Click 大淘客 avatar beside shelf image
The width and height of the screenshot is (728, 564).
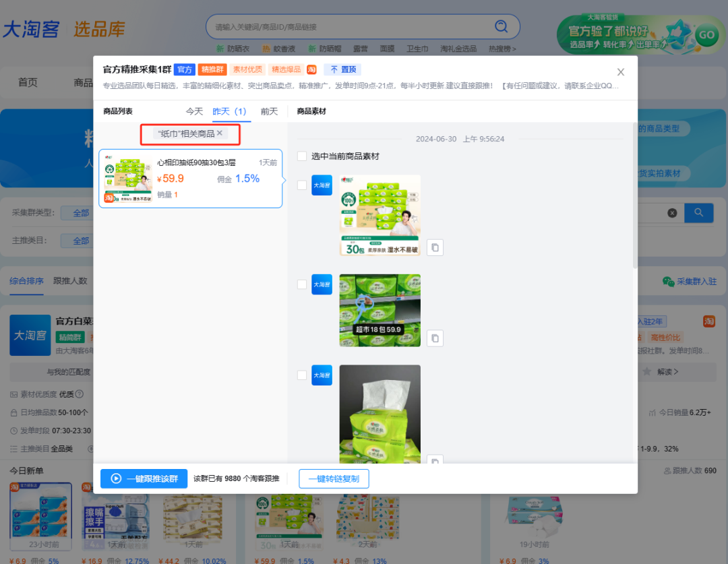pos(322,284)
